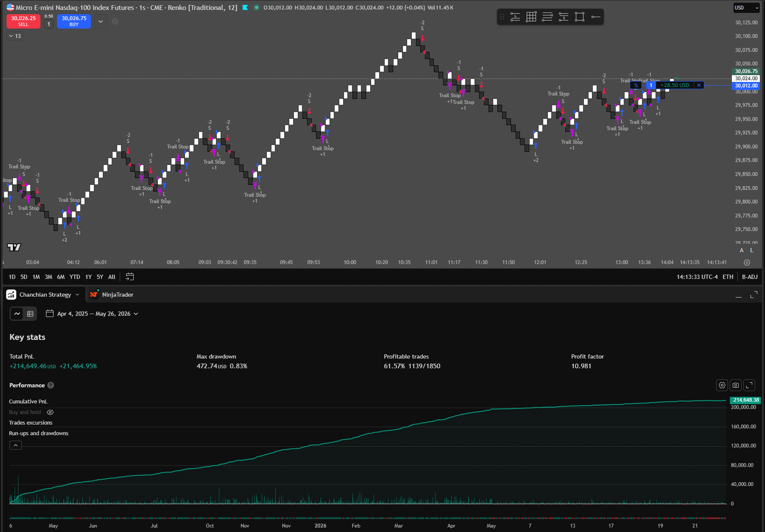
Task: Toggle the Trades excursions series
Action: click(x=31, y=423)
